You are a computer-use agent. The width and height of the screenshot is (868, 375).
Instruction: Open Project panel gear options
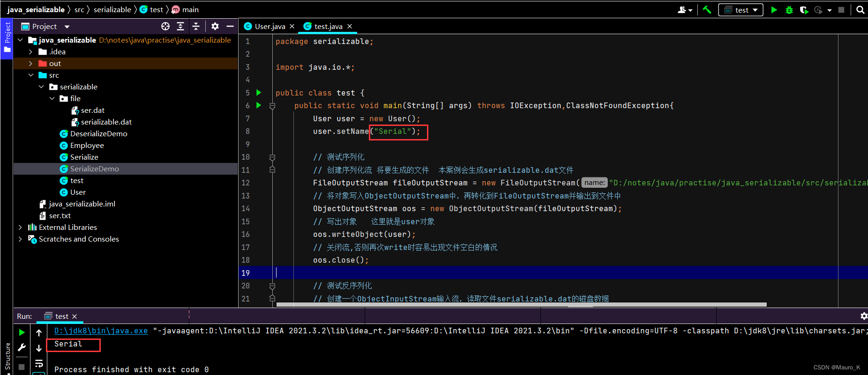click(215, 26)
